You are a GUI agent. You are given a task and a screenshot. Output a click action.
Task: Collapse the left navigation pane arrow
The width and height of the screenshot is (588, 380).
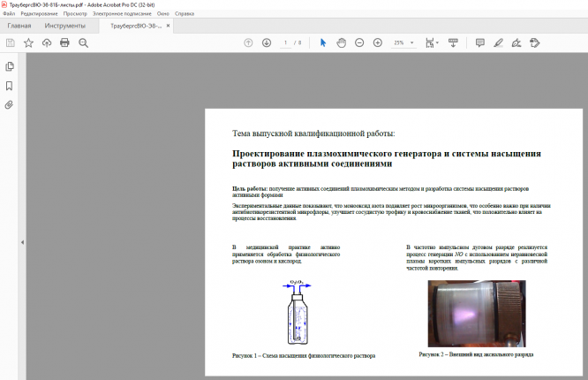tap(22, 242)
